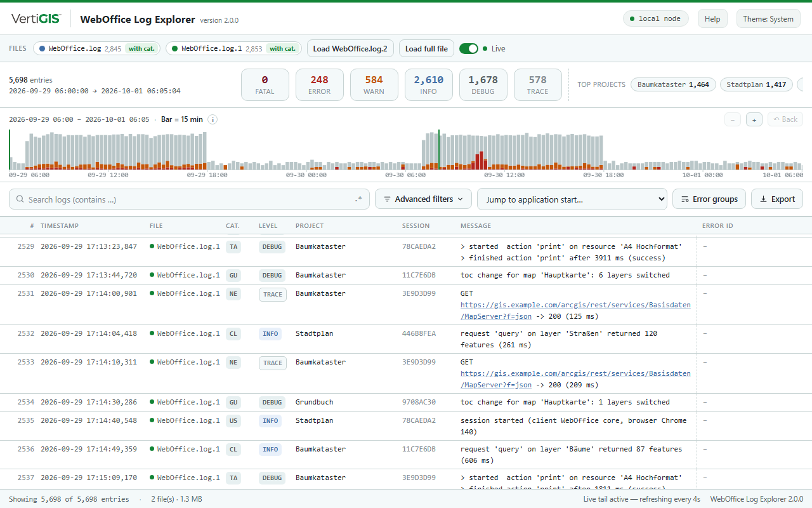Click the US category badge on row 2535
Viewport: 812px width, 508px height.
[x=233, y=421]
